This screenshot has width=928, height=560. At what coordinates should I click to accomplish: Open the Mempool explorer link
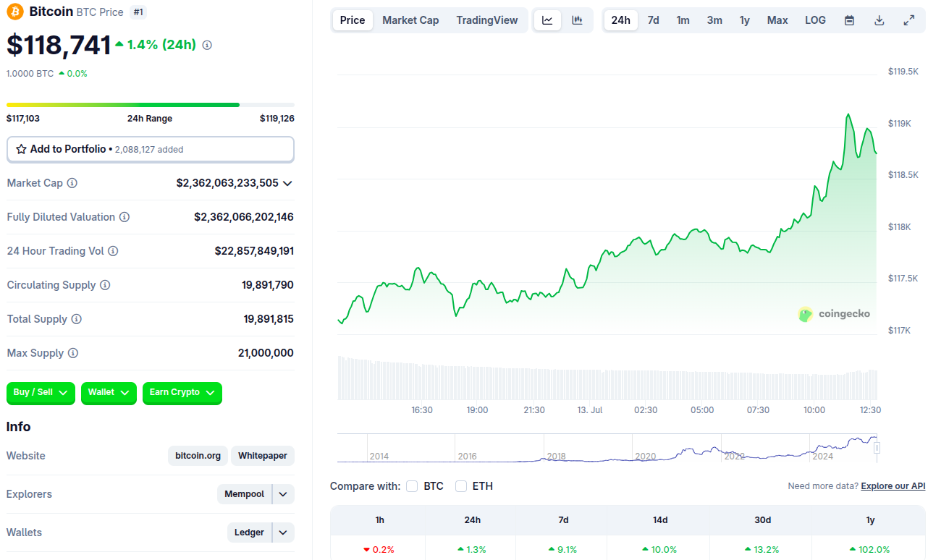[245, 494]
